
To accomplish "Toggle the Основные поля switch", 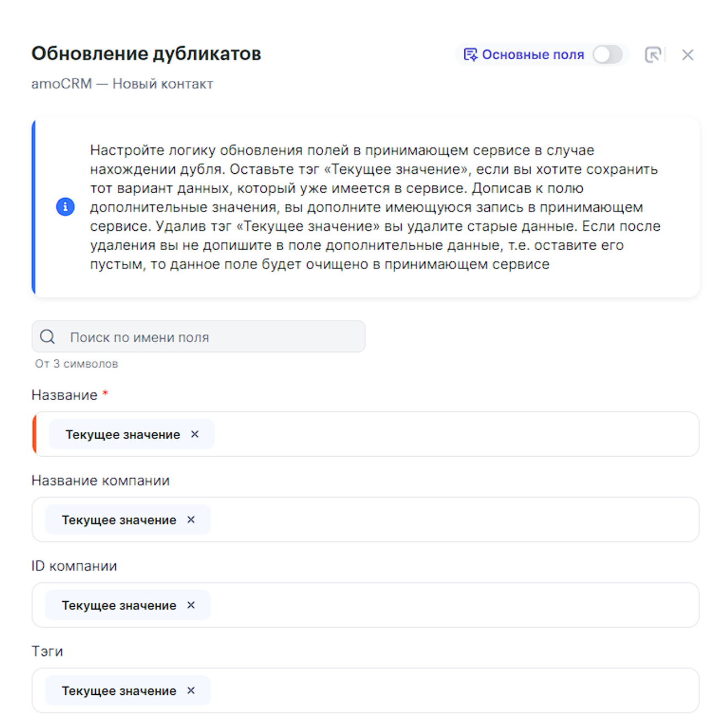I will pos(607,55).
